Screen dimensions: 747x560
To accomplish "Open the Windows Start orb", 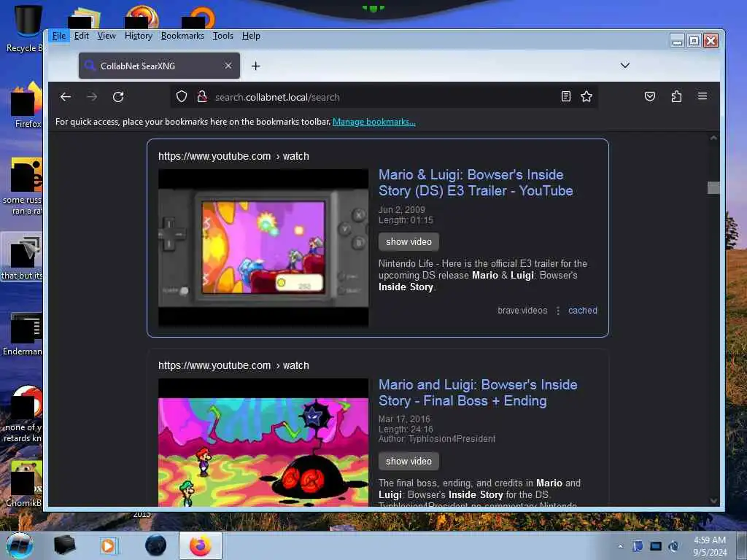I will 20,545.
